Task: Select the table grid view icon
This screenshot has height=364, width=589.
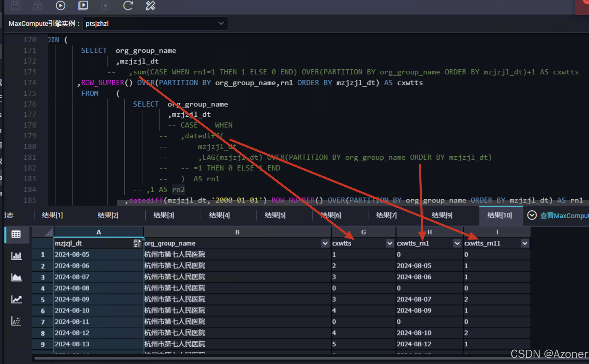Action: click(x=16, y=234)
